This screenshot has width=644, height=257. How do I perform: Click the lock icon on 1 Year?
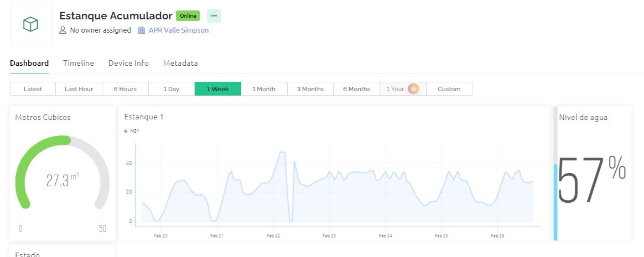coord(413,89)
